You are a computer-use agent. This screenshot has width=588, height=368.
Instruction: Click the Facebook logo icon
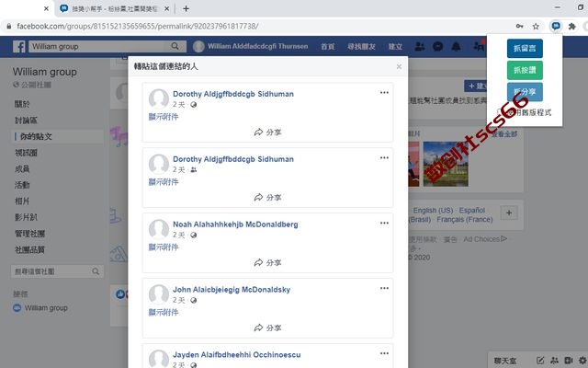point(19,47)
